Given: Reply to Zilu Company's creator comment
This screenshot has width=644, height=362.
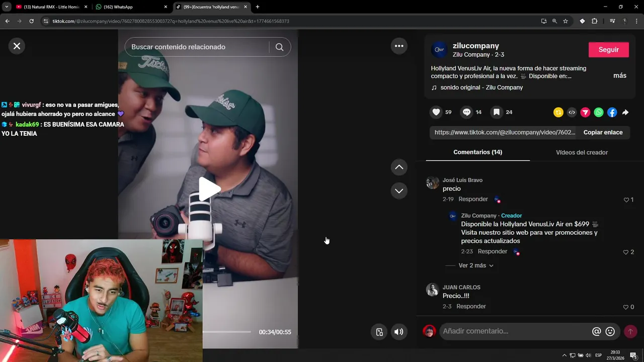Looking at the screenshot, I should [x=492, y=251].
